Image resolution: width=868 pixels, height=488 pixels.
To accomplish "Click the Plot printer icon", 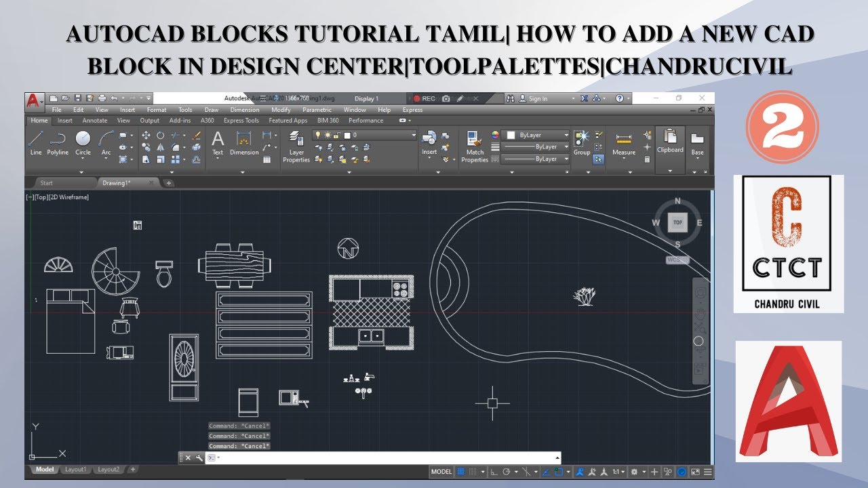I will [x=102, y=98].
